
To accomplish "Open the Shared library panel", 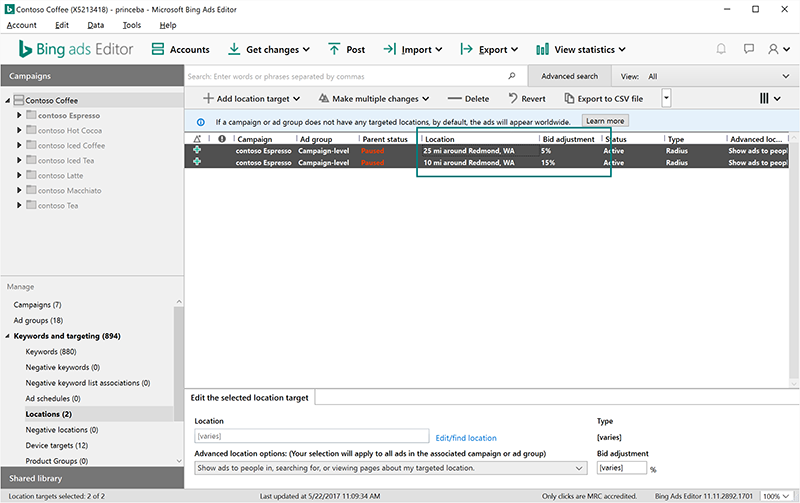I will 92,478.
